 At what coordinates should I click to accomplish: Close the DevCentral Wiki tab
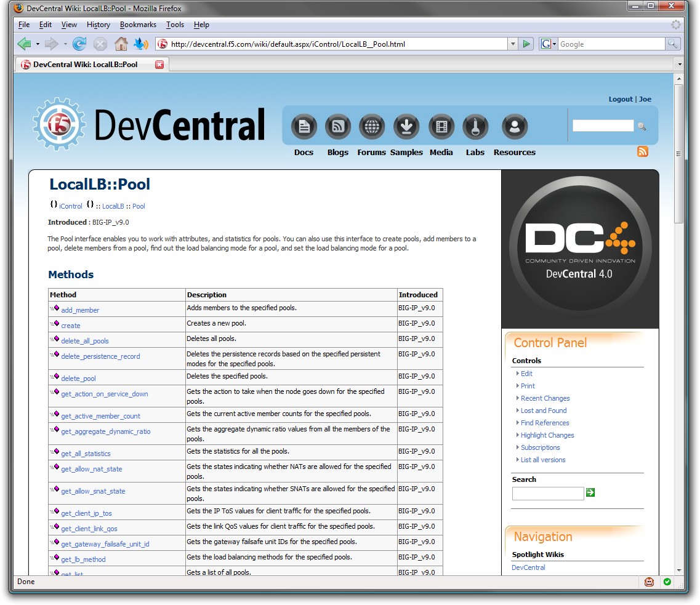pos(159,65)
